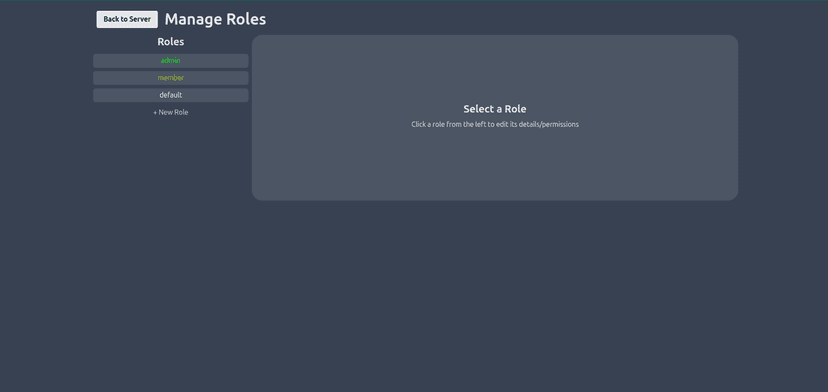Viewport: 828px width, 392px height.
Task: Return to the server via Back button
Action: click(127, 19)
